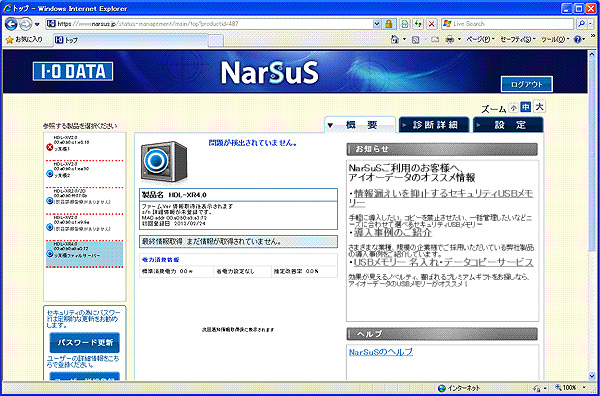Click the 最終情報取得 status row
600x396 pixels.
tap(238, 241)
